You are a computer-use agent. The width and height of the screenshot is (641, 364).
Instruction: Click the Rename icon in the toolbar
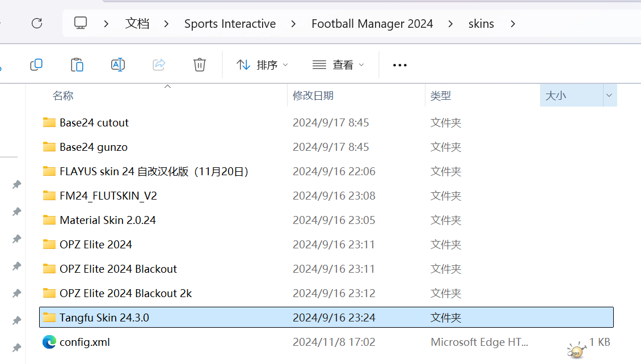(x=118, y=65)
